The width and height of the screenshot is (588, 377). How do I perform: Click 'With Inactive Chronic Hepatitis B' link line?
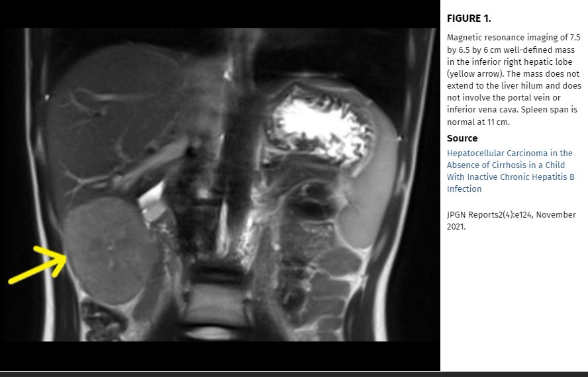click(511, 177)
